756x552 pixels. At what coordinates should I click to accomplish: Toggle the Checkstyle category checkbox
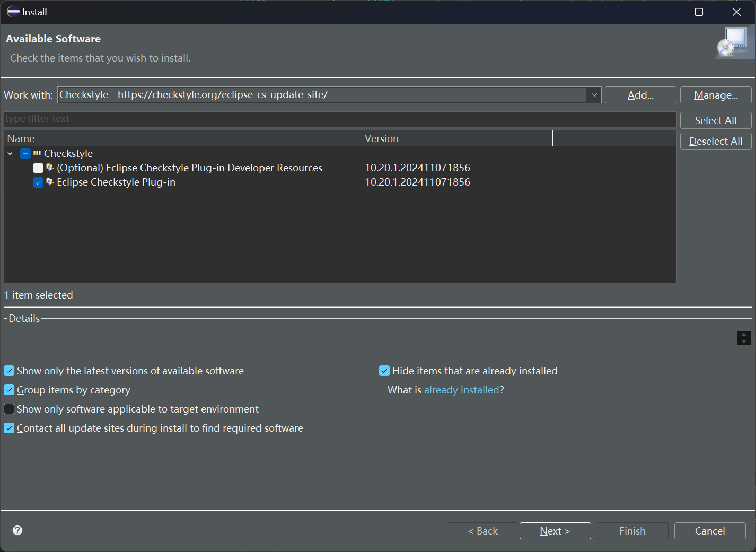pyautogui.click(x=25, y=154)
